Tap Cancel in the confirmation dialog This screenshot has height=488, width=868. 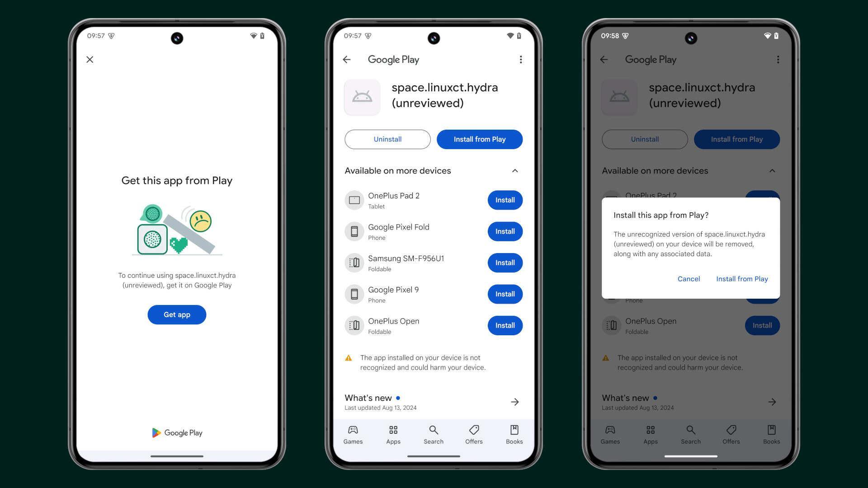click(x=689, y=279)
